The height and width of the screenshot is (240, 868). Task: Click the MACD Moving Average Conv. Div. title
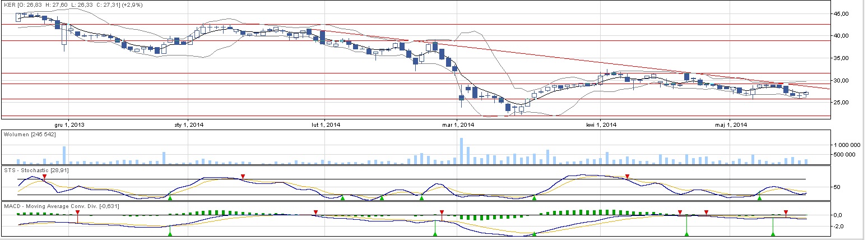point(62,206)
